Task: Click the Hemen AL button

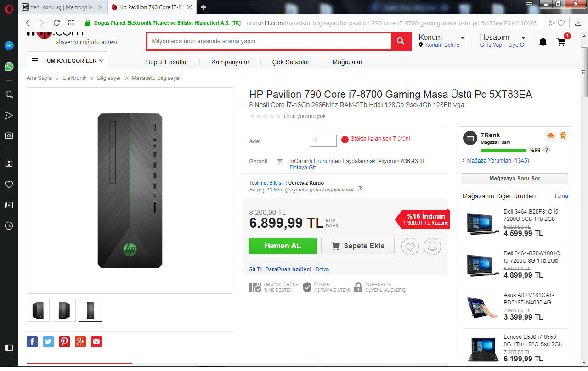Action: click(x=283, y=246)
